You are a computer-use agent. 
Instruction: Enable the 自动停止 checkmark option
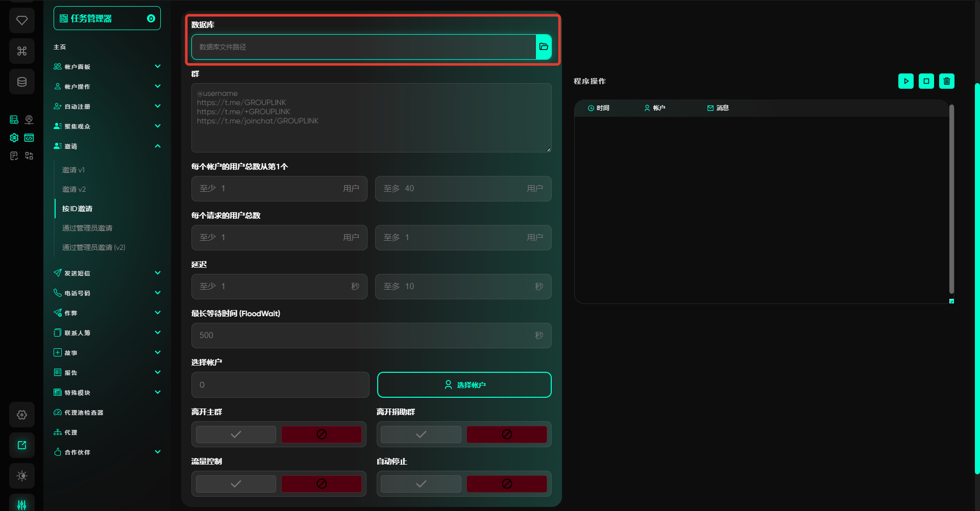point(421,484)
